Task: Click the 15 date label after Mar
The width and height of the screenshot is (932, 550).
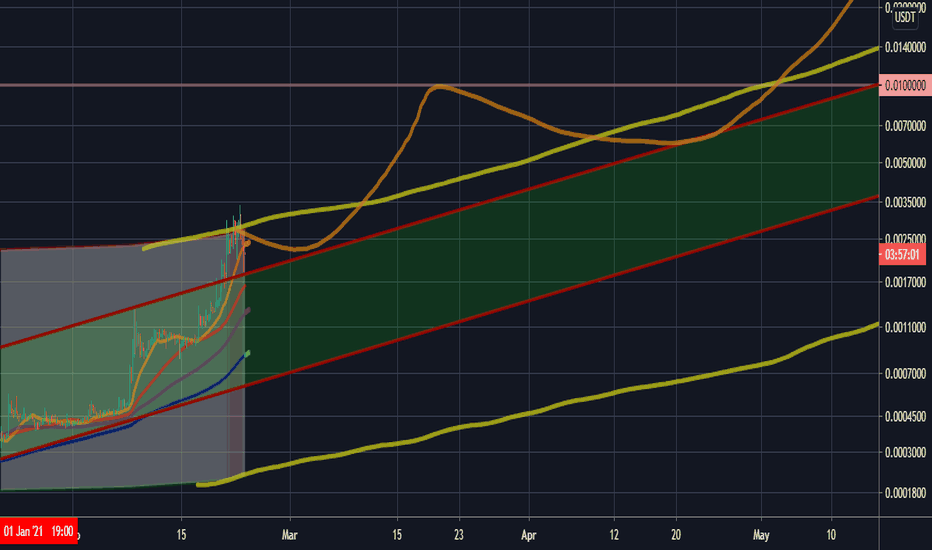Action: point(396,535)
